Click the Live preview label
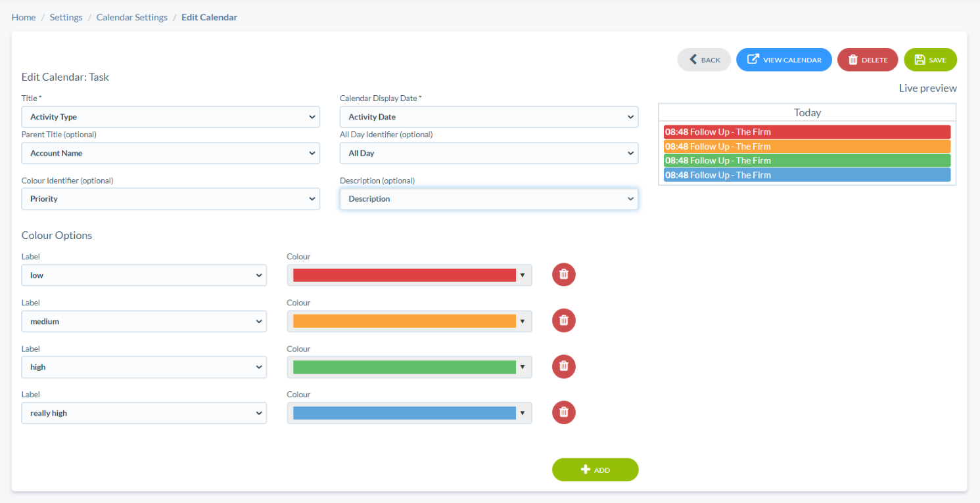Image resolution: width=980 pixels, height=503 pixels. click(928, 88)
